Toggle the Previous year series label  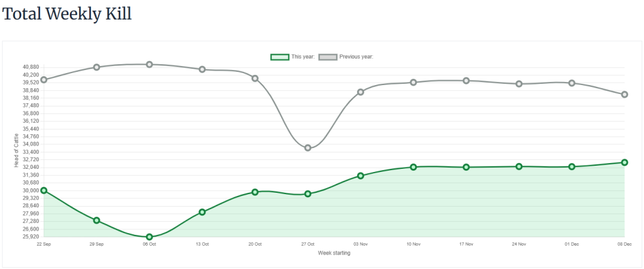[x=356, y=57]
